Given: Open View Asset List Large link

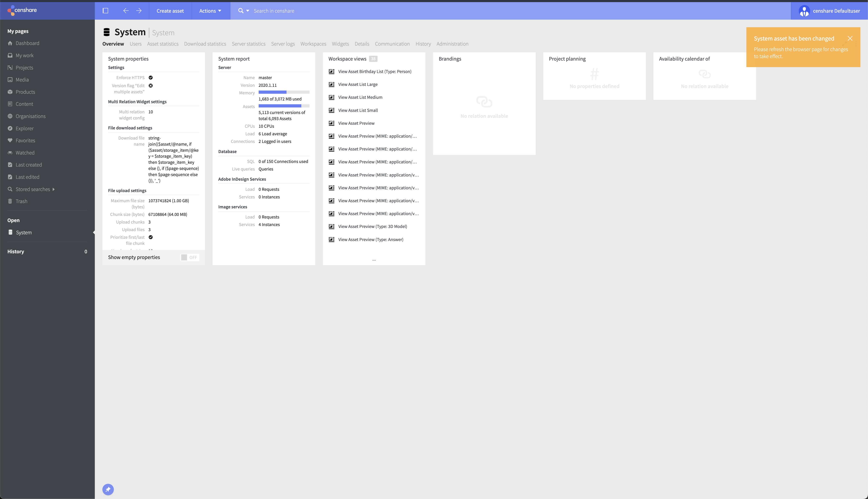Looking at the screenshot, I should 357,84.
